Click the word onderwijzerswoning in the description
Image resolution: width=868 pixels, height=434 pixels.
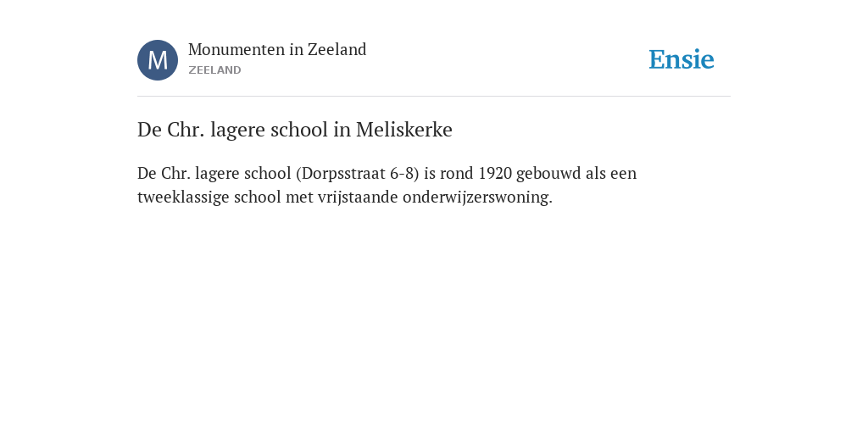tap(476, 198)
